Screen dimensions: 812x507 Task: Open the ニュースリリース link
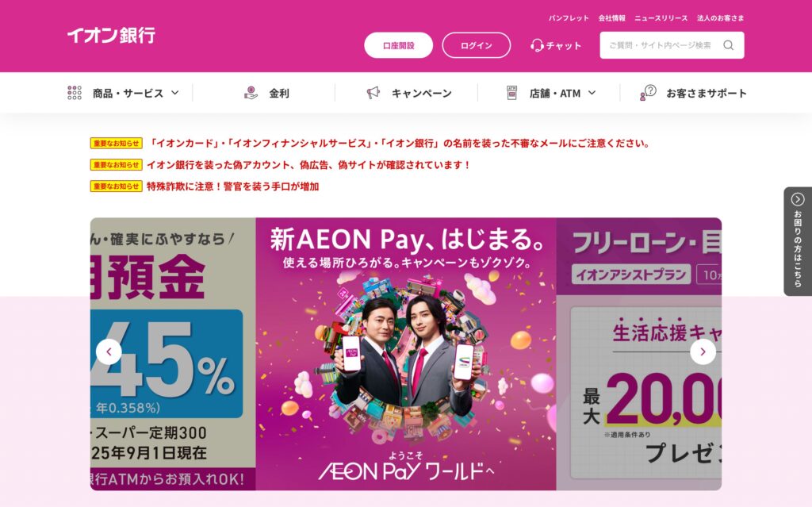click(661, 18)
